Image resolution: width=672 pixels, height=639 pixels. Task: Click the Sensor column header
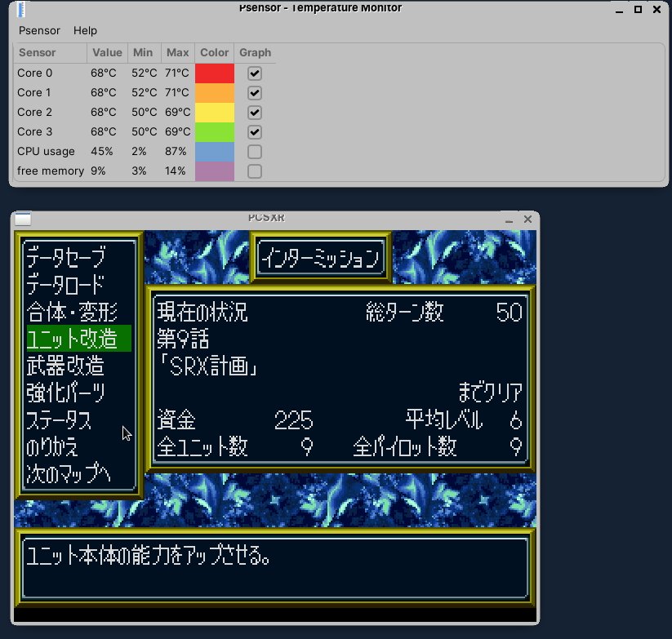click(51, 53)
